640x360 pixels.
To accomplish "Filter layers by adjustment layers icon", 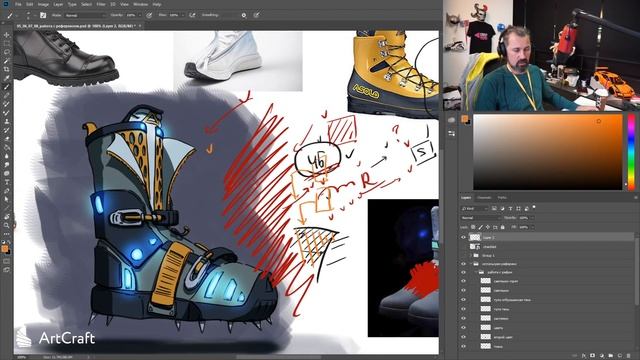I will 502,208.
